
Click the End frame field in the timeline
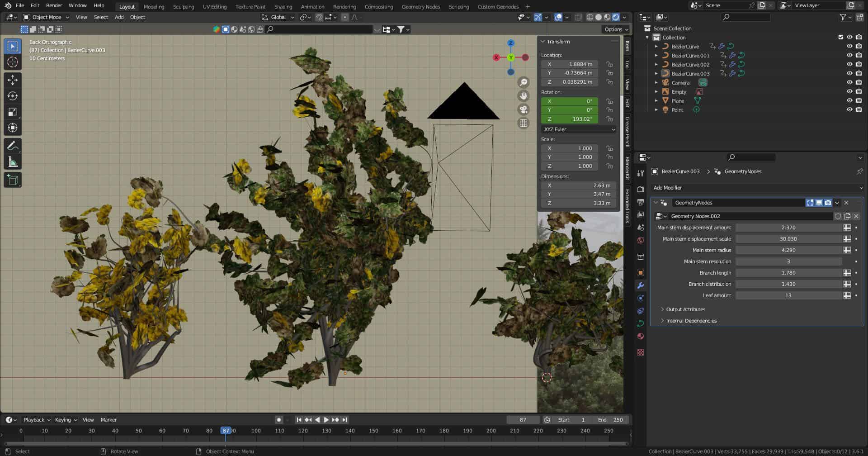(x=610, y=419)
